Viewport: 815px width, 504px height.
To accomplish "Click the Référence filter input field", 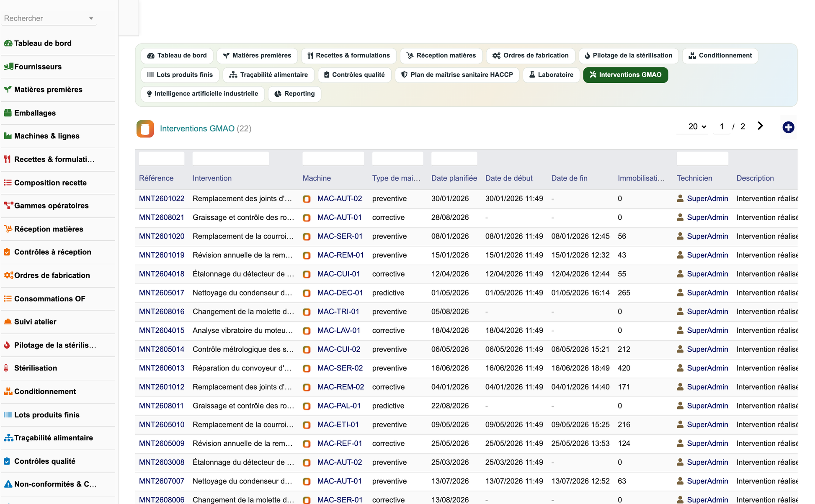I will coord(162,159).
